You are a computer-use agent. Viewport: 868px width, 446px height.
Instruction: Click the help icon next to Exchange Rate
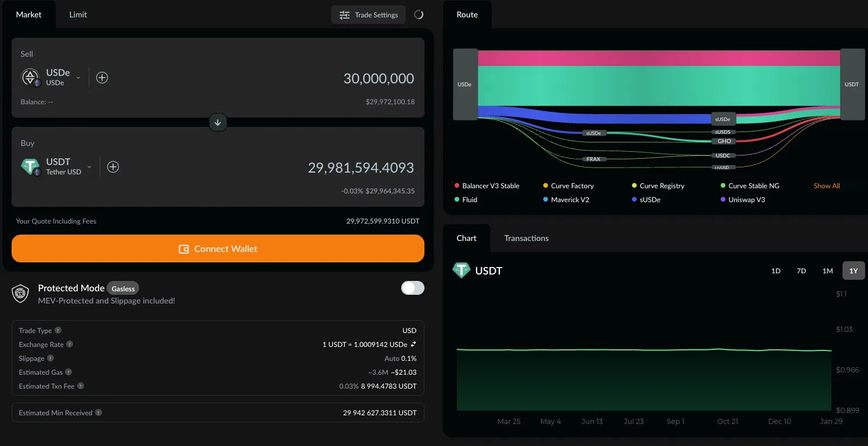click(x=70, y=345)
